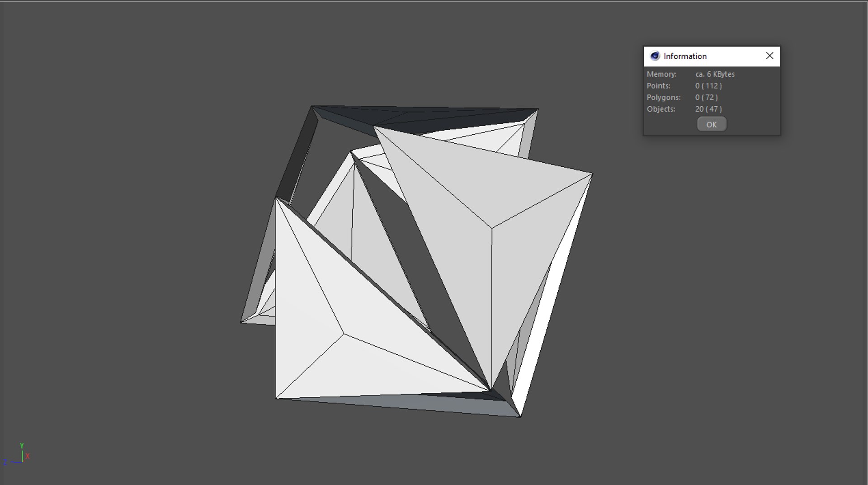Click the 'Objects:' label

click(x=661, y=109)
